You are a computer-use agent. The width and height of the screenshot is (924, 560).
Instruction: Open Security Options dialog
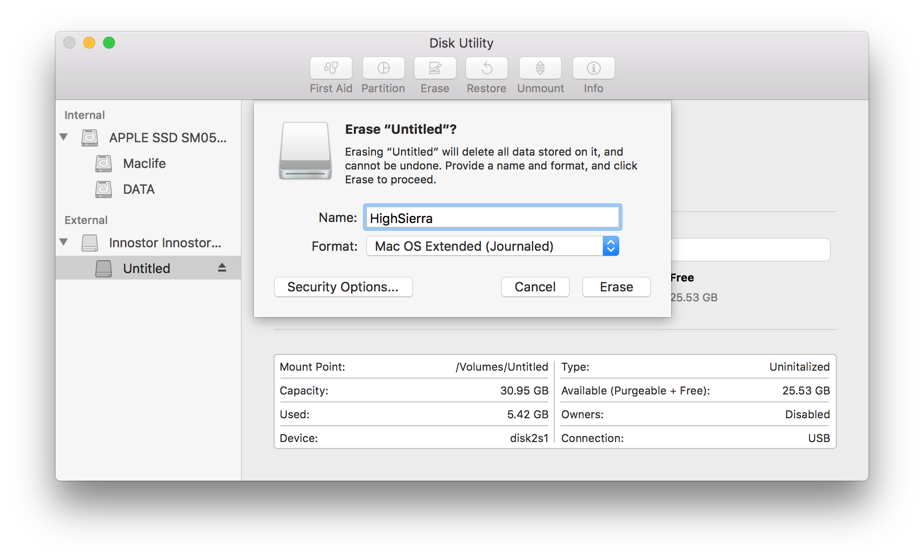point(343,286)
